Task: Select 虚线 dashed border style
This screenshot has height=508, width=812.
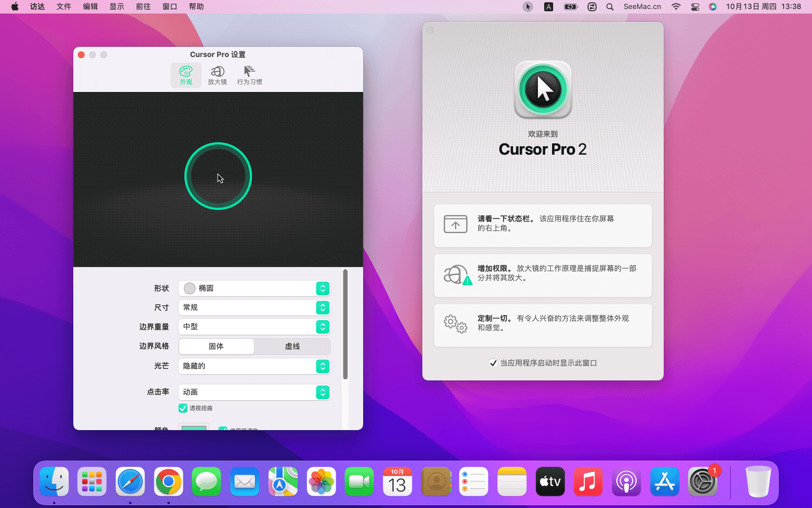Action: point(292,346)
